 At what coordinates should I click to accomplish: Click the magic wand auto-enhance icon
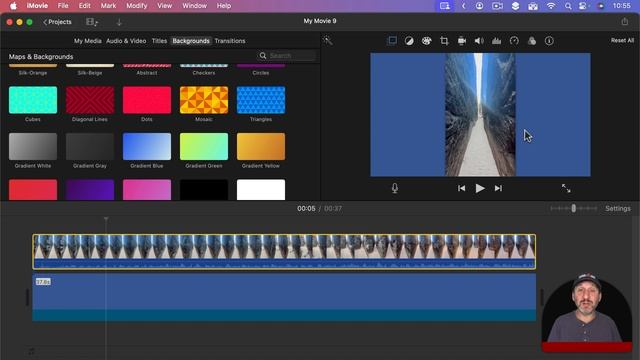pyautogui.click(x=328, y=40)
